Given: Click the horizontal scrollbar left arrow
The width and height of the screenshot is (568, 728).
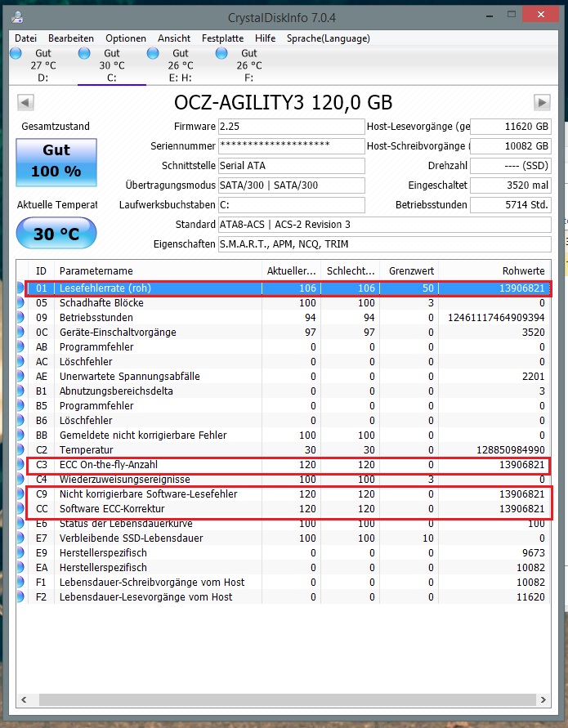Looking at the screenshot, I should pos(25,699).
